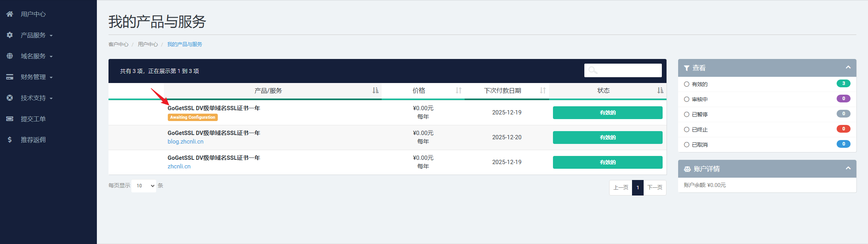
Task: Click the Awaiting Configuration badge
Action: pyautogui.click(x=193, y=117)
